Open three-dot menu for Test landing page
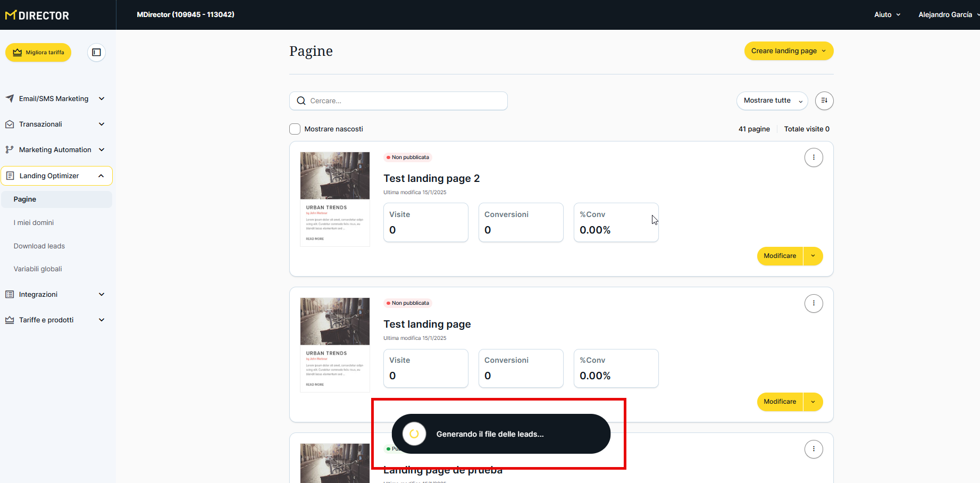Viewport: 980px width, 483px height. (x=813, y=303)
